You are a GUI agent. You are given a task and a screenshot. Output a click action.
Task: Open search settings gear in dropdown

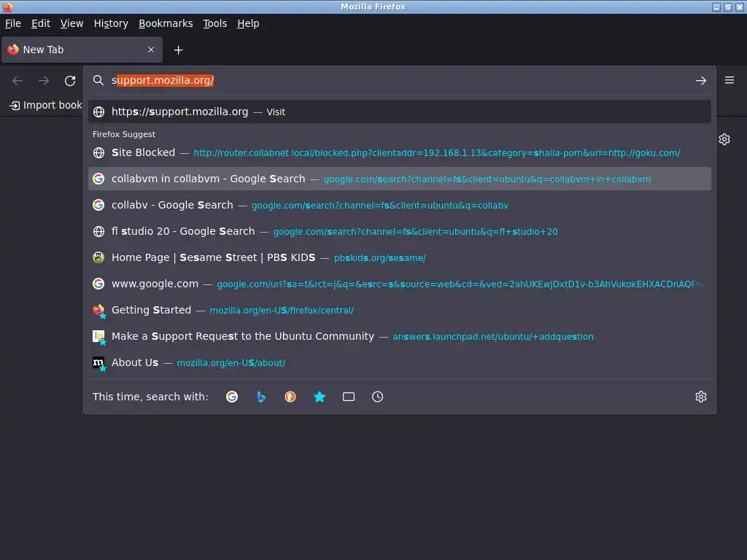tap(701, 397)
